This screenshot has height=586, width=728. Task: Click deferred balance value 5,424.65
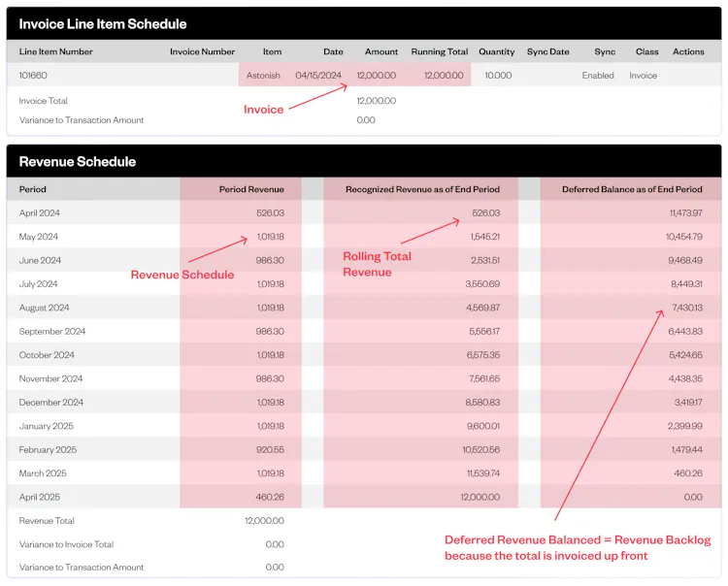[x=685, y=355]
